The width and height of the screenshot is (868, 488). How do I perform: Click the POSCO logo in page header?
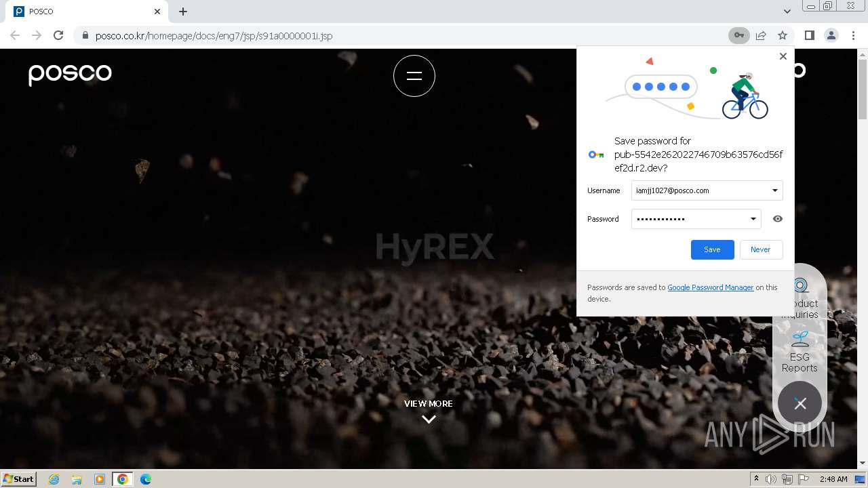tap(70, 74)
